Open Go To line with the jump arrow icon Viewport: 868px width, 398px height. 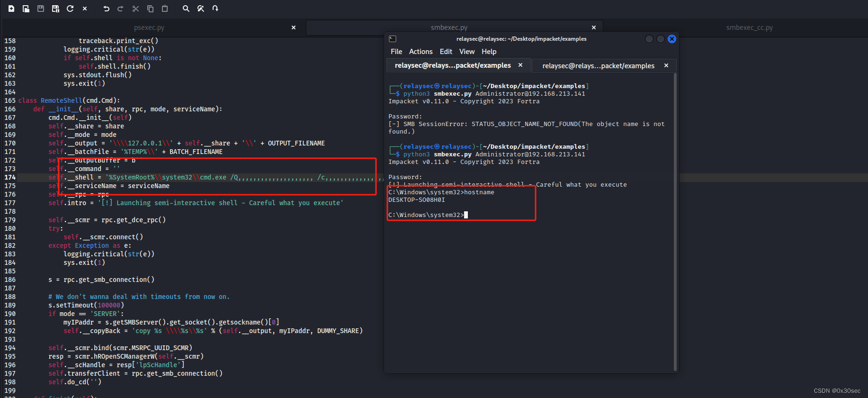point(215,9)
